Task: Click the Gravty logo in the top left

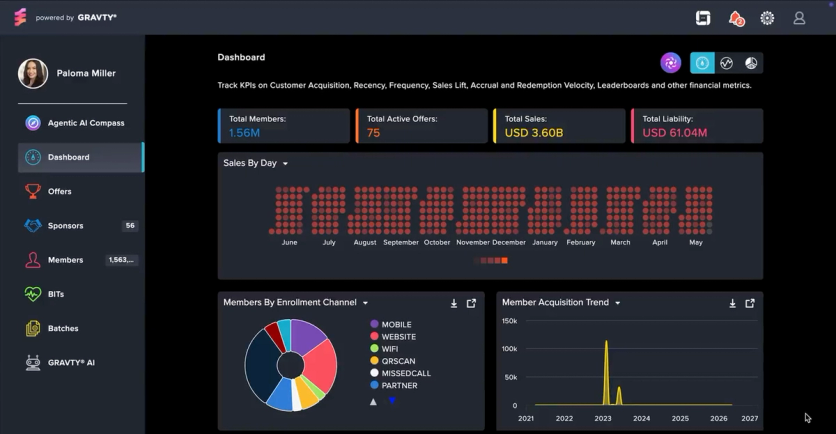Action: click(x=20, y=17)
